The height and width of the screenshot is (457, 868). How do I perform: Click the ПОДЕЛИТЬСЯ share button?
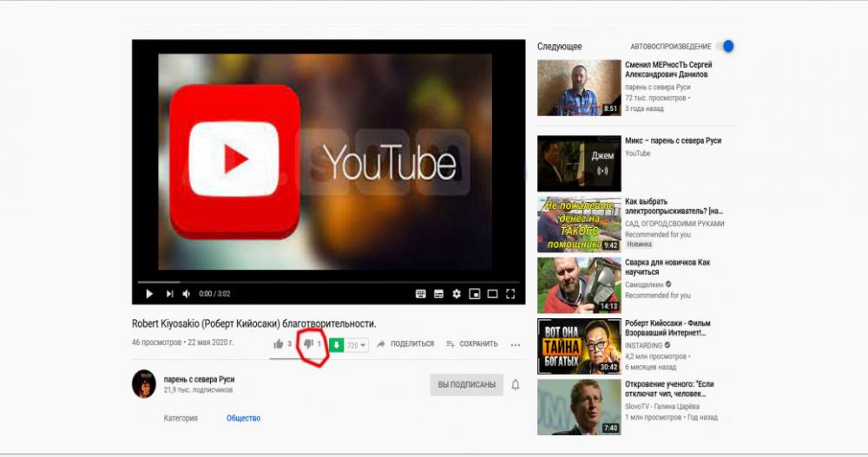click(404, 344)
